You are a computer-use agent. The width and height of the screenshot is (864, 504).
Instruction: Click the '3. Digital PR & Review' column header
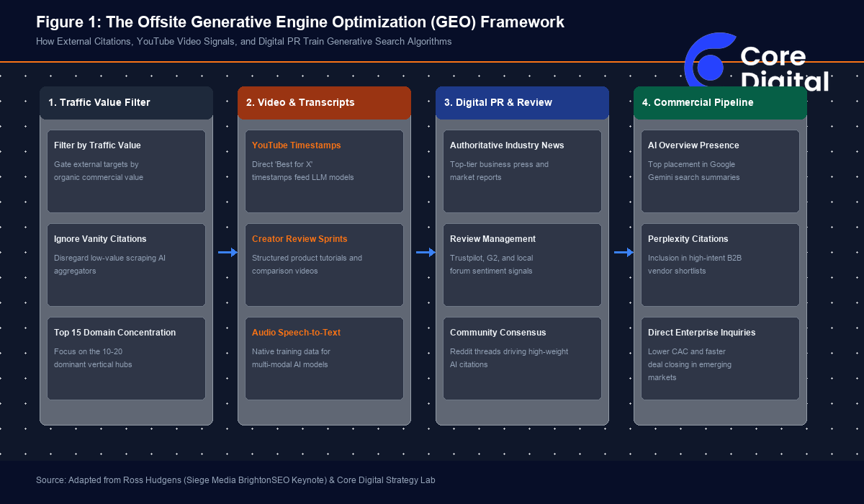[522, 102]
